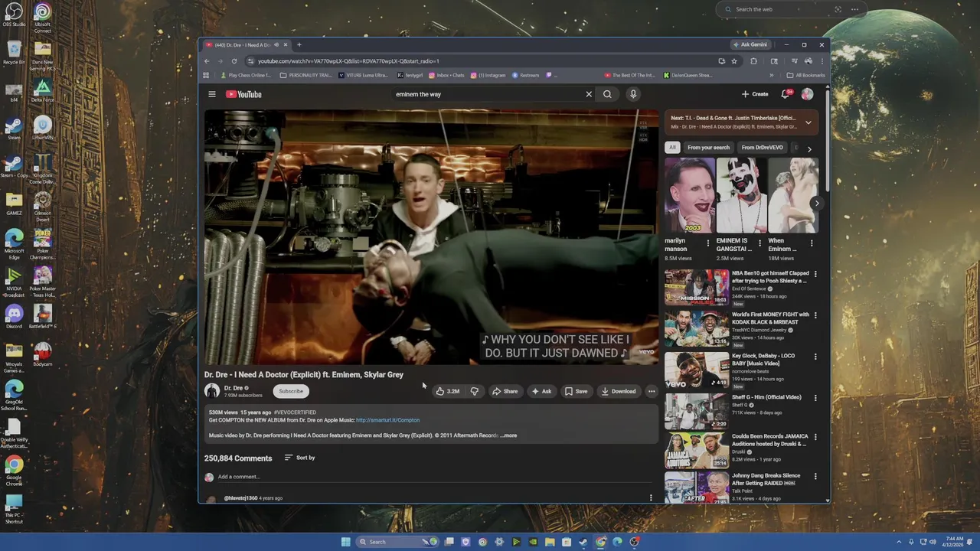Open options for the Sheff G - Him video
980x551 pixels.
(x=815, y=398)
